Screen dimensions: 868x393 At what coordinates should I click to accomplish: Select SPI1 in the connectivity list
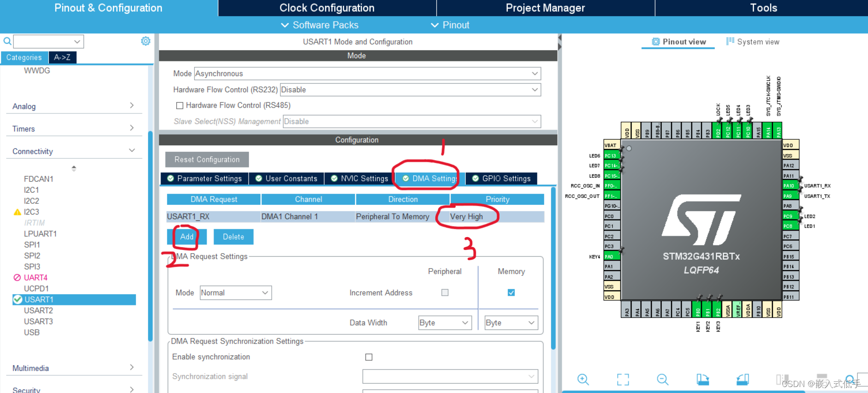[32, 245]
